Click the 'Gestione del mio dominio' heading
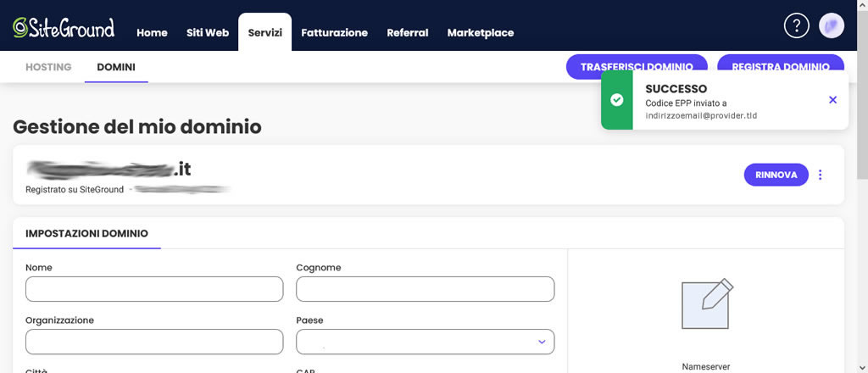The width and height of the screenshot is (868, 373). pyautogui.click(x=137, y=126)
